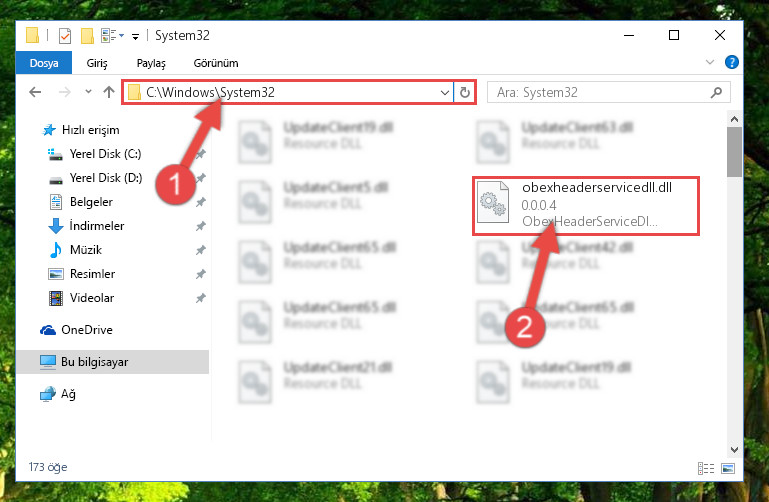Screen dimensions: 769x502
Task: Open the search magnifier icon
Action: 716,92
